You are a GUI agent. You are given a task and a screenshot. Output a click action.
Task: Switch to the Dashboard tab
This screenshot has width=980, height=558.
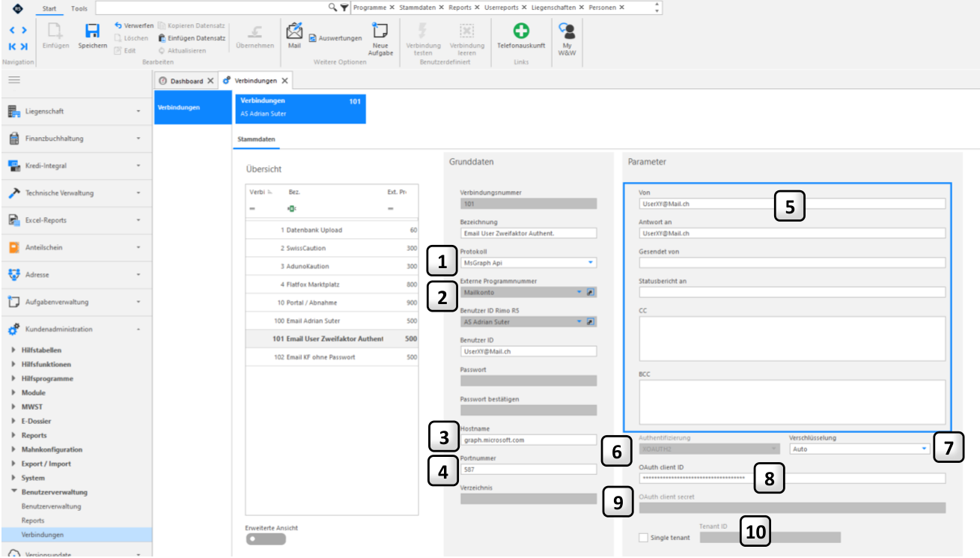[x=186, y=81]
